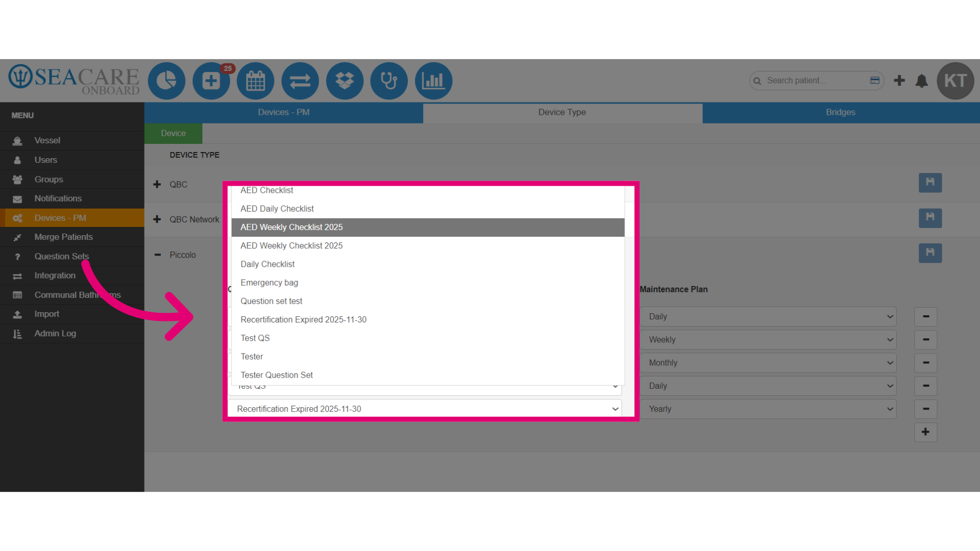Viewport: 980px width, 551px height.
Task: Open Users in the side menu
Action: (x=72, y=160)
